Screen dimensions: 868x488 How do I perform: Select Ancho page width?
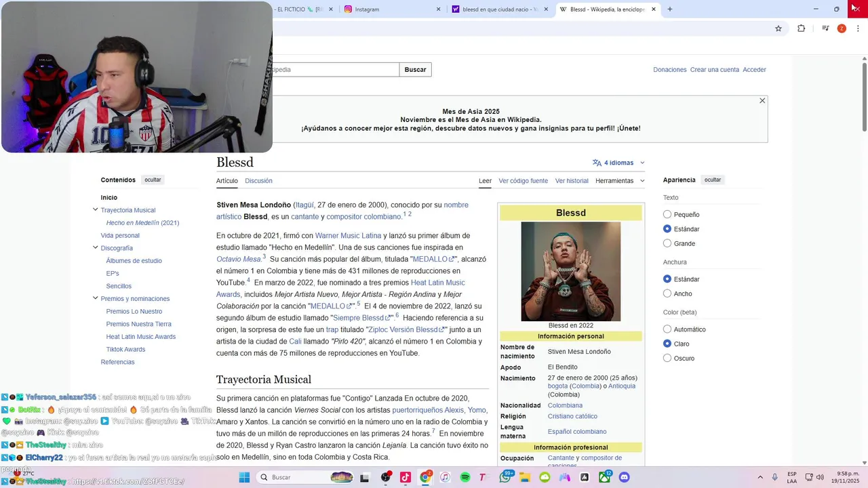667,293
